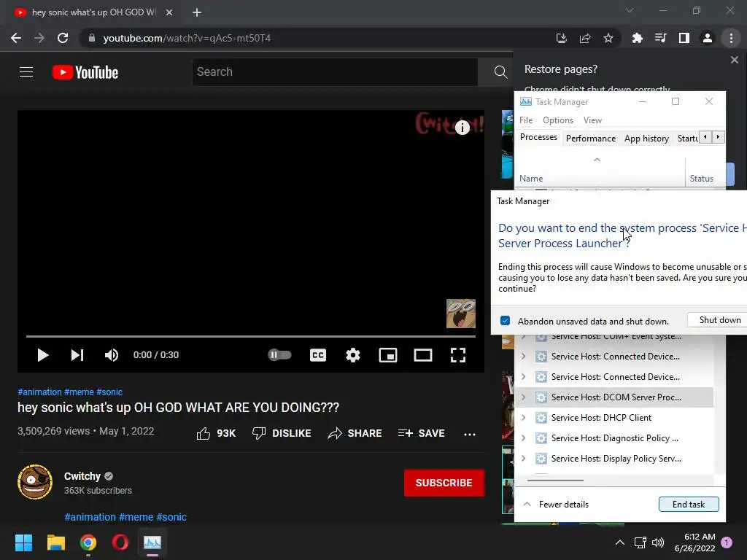The image size is (747, 560).
Task: Open the Windows Start button
Action: 23,542
